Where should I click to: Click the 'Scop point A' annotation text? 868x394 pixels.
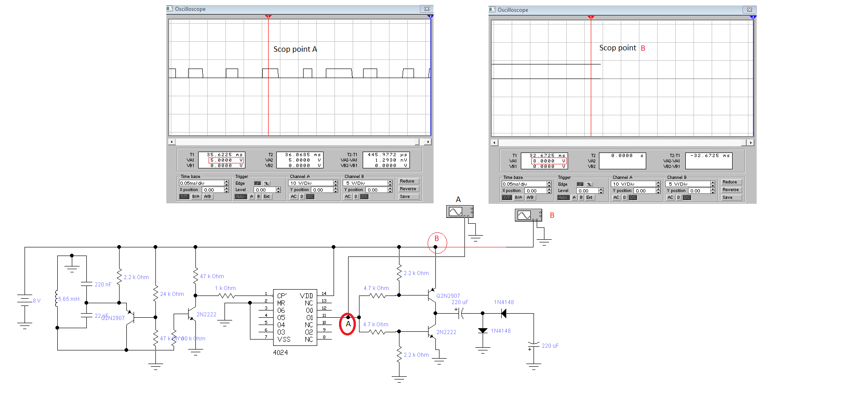(295, 49)
